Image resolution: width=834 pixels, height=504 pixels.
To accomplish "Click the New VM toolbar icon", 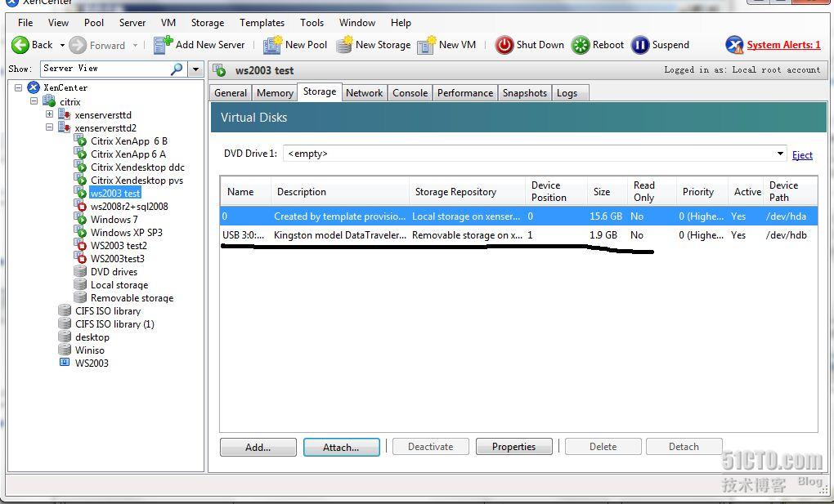I will [x=427, y=45].
